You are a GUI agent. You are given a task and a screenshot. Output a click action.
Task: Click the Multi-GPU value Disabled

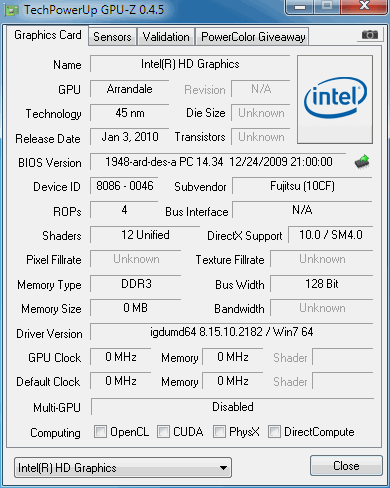233,407
